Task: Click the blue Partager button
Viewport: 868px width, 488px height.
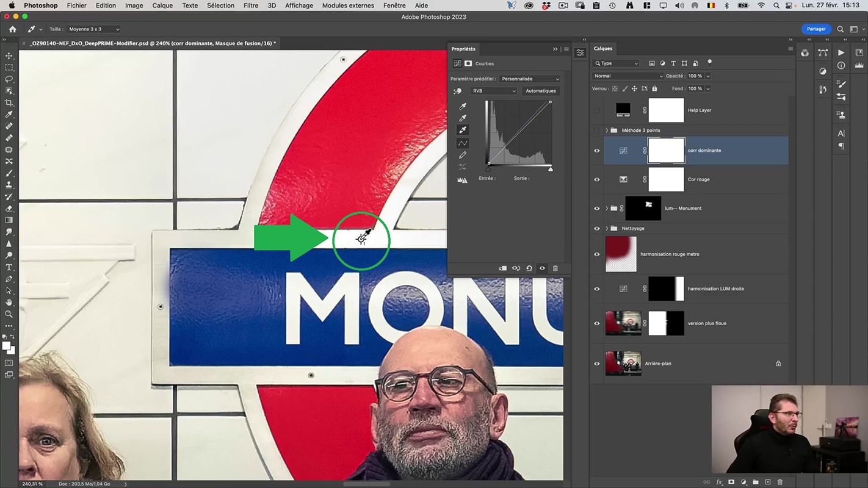Action: tap(816, 29)
